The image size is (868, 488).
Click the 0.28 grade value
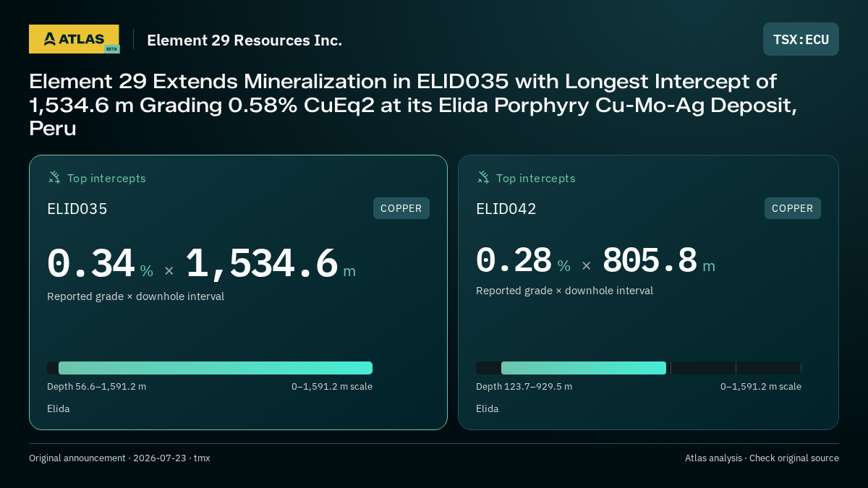tap(514, 260)
